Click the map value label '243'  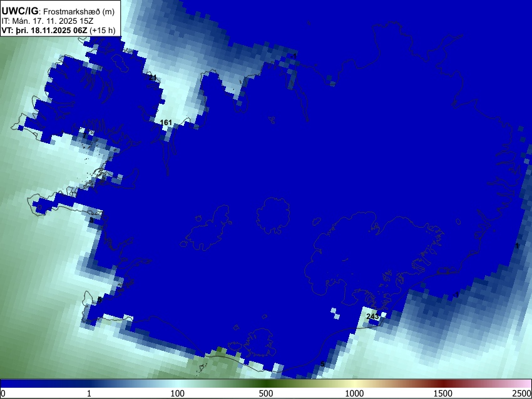[372, 316]
